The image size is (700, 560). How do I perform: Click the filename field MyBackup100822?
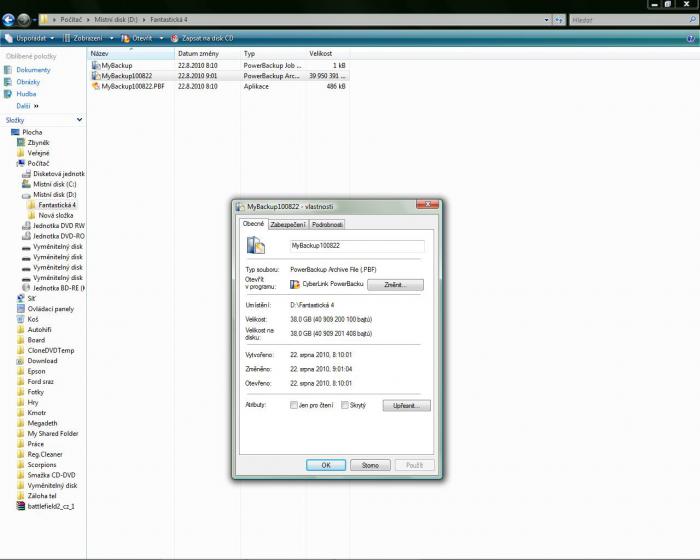pos(356,245)
